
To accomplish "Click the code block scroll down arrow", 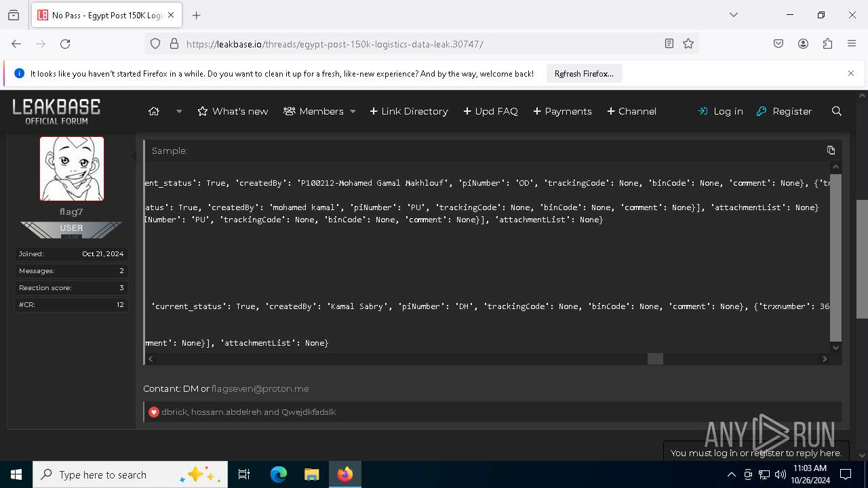I will click(x=836, y=348).
